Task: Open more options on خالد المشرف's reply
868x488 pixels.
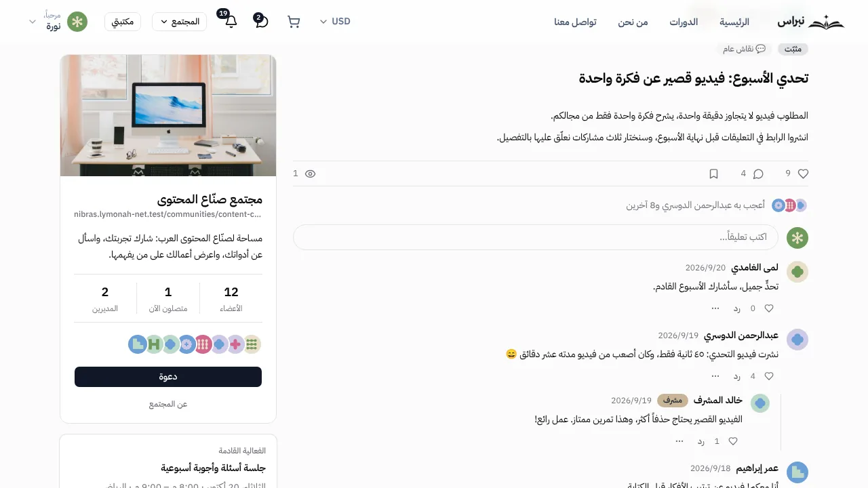Action: coord(679,441)
